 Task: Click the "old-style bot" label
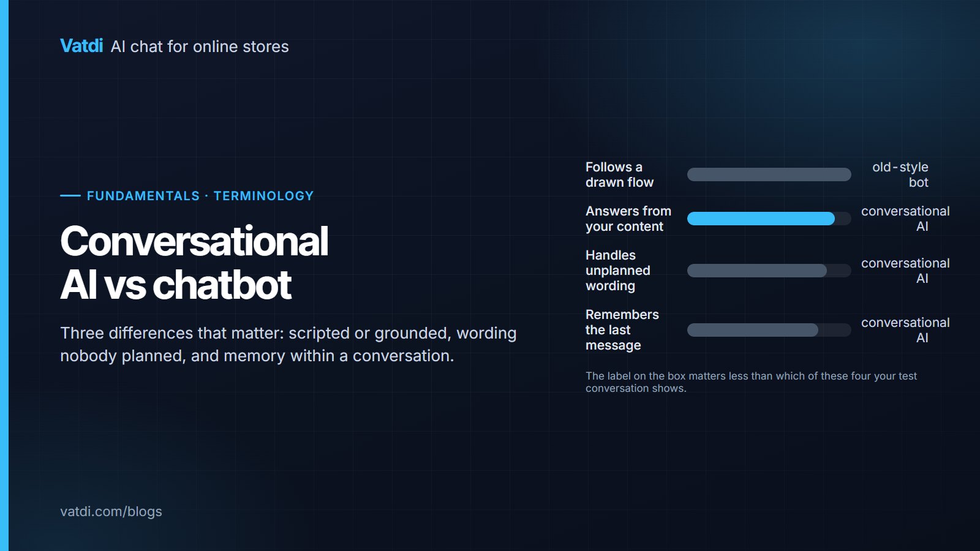(x=900, y=174)
